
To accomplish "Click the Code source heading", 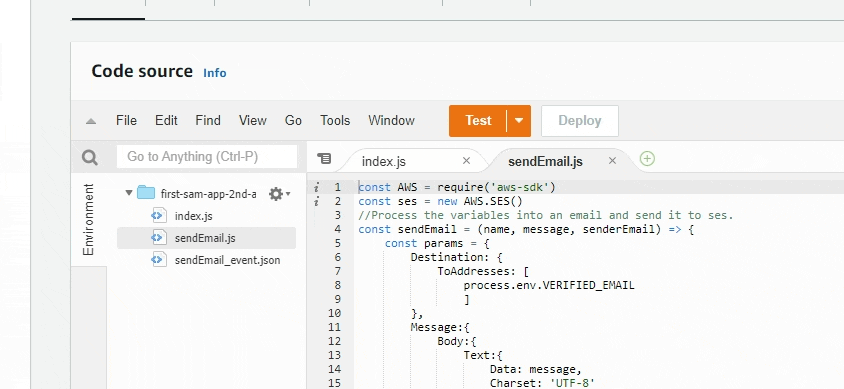I will click(142, 71).
